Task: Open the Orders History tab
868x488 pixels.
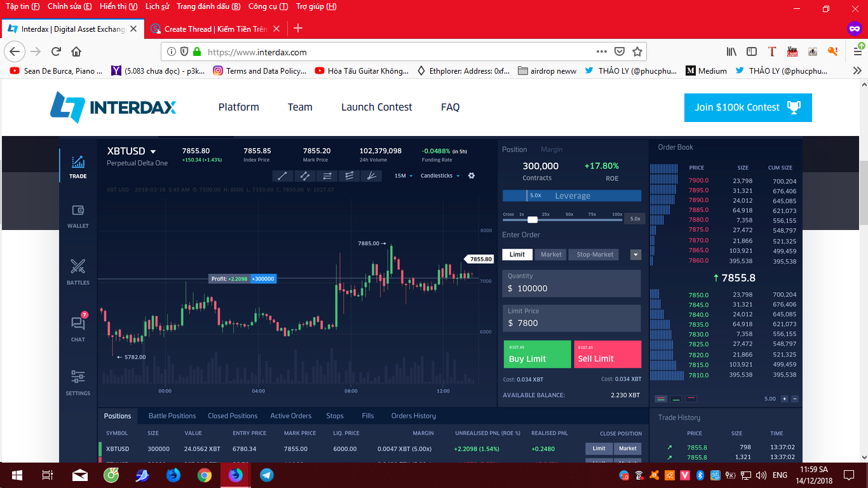Action: coord(414,416)
